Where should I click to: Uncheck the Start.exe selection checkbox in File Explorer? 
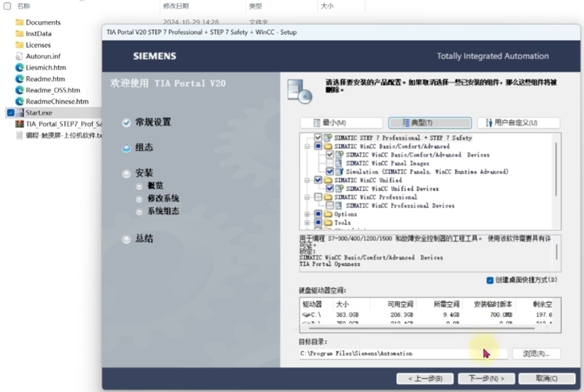[x=11, y=113]
